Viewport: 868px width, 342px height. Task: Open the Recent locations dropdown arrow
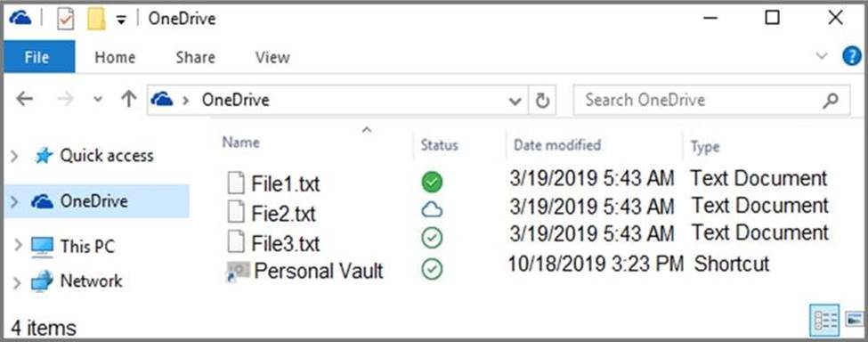(x=98, y=100)
